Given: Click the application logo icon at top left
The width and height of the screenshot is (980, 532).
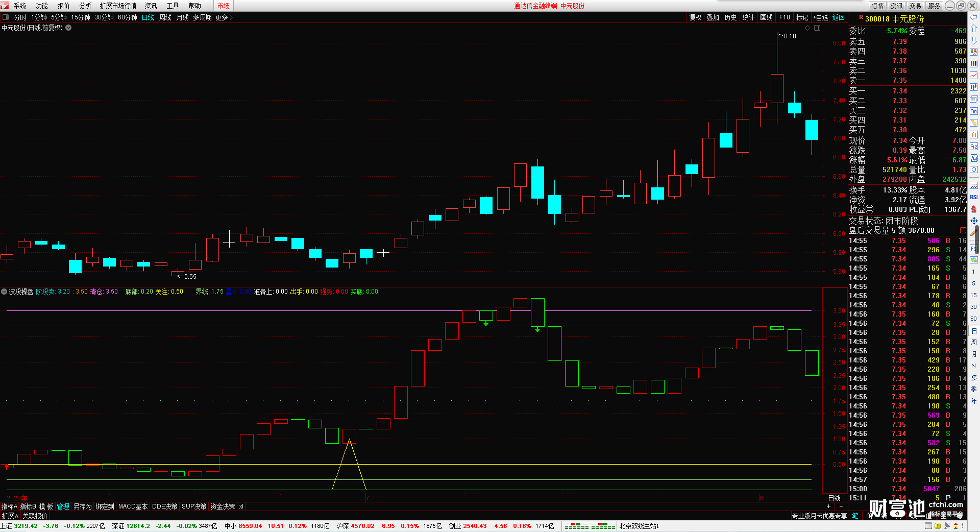Looking at the screenshot, I should click(x=5, y=6).
